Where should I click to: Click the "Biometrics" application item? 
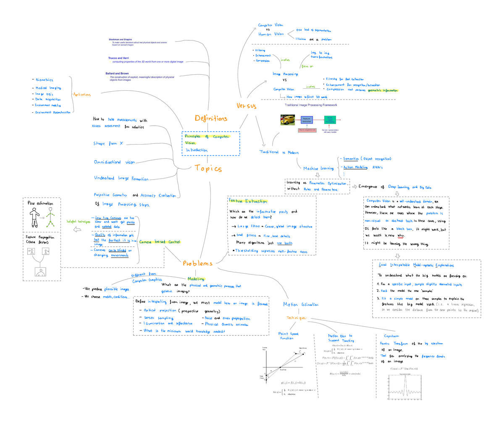44,80
